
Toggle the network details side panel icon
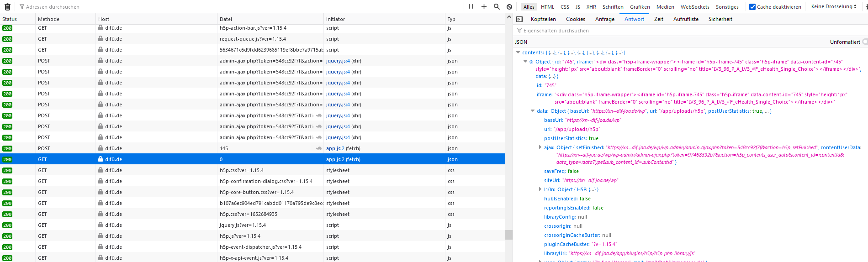pos(519,19)
